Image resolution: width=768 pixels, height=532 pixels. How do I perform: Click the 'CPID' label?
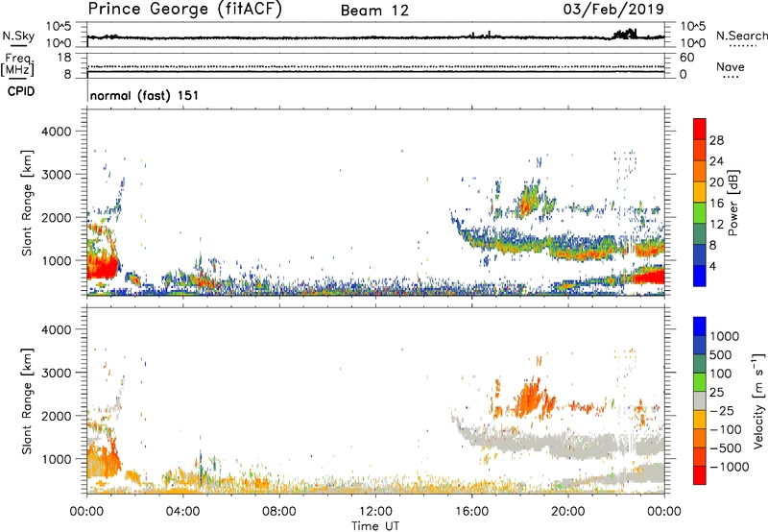click(x=21, y=91)
